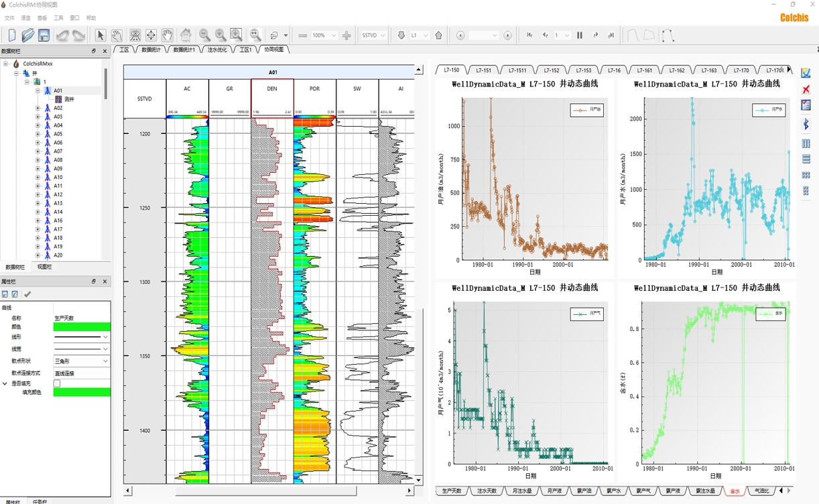Open the L1 layer dropdown

pos(424,36)
